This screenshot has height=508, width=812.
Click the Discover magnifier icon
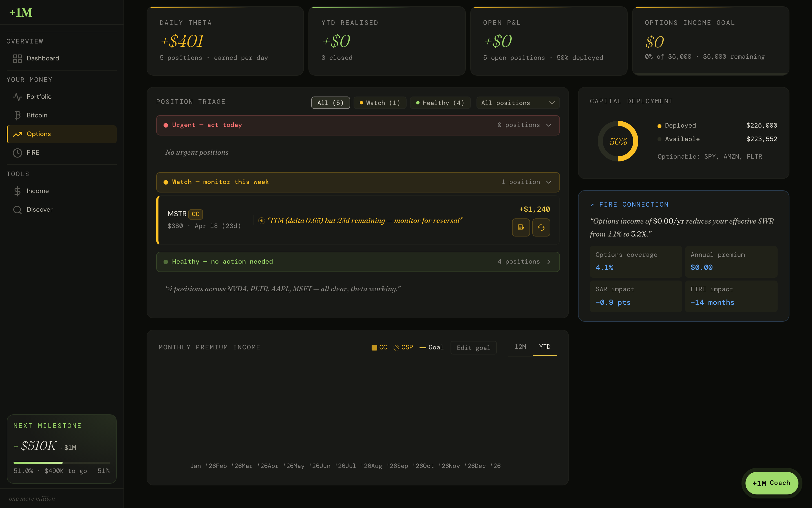[x=17, y=210]
